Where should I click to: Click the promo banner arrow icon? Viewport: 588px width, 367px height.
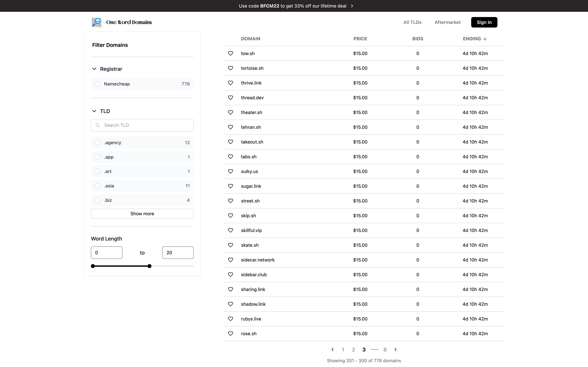coord(352,6)
